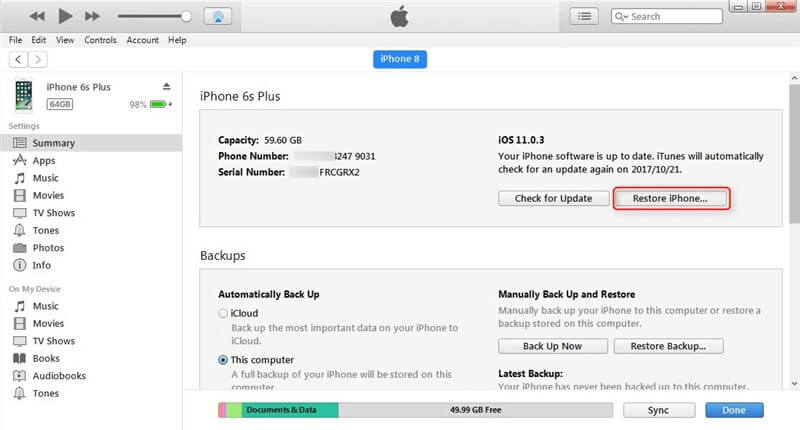The width and height of the screenshot is (800, 430).
Task: Open Photos in Settings sidebar
Action: [x=47, y=248]
